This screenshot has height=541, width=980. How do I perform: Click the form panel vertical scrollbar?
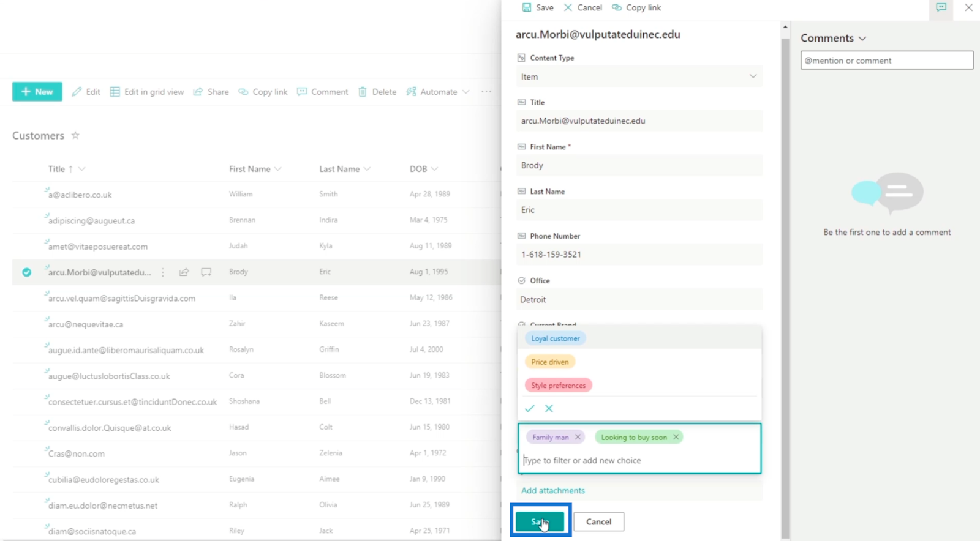pos(785,288)
